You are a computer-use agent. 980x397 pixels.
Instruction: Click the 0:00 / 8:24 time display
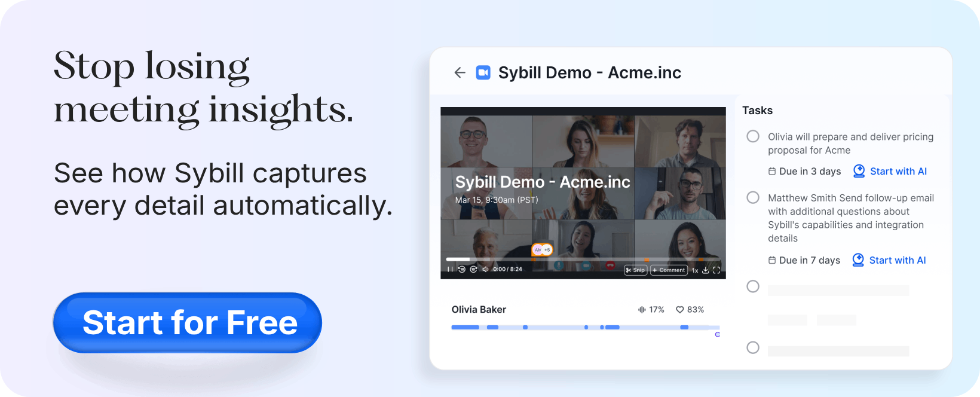point(507,269)
